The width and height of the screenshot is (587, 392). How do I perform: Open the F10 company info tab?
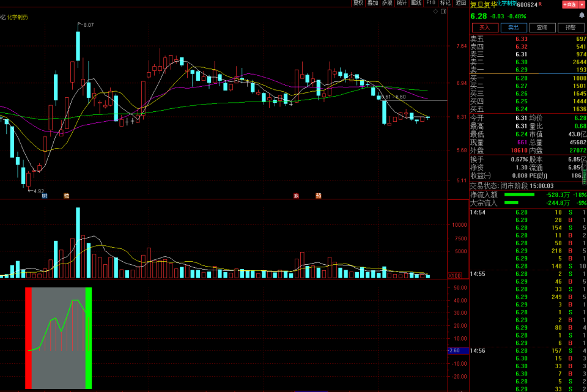pos(431,3)
